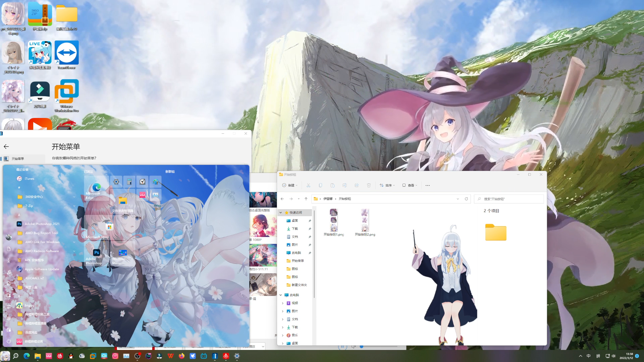
Task: Collapse the 快速访问 quick access tree
Action: (x=281, y=213)
